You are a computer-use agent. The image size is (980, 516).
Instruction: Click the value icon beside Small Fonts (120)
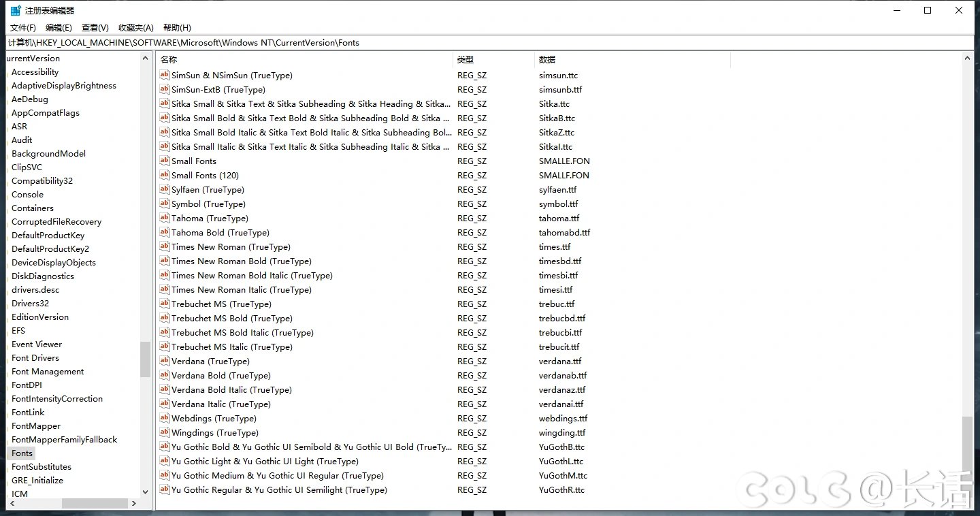click(164, 175)
